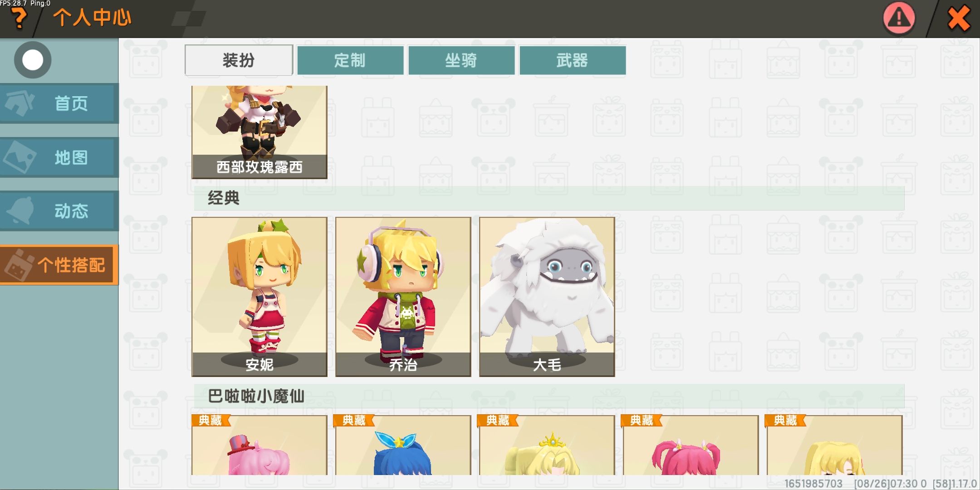The width and height of the screenshot is (980, 490).
Task: Choose the magenta twin-tail 典藏 skin
Action: (691, 445)
